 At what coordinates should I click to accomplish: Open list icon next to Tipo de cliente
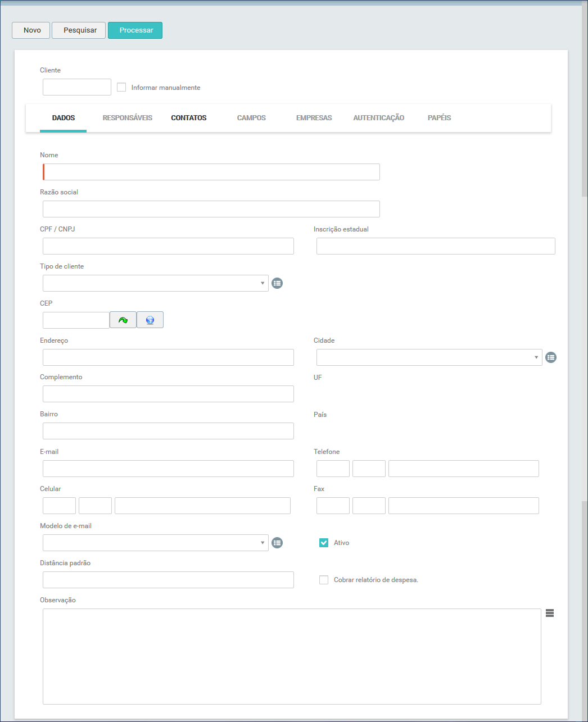point(277,283)
